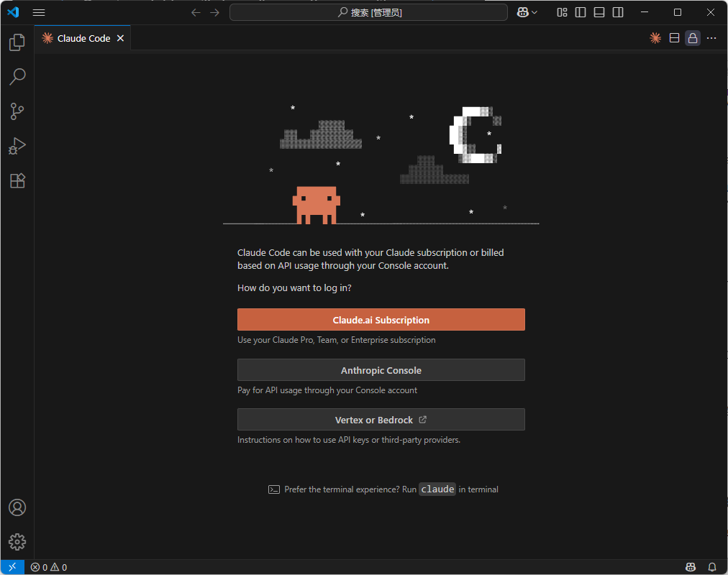Click the search command center box
Image resolution: width=728 pixels, height=575 pixels.
coord(368,12)
